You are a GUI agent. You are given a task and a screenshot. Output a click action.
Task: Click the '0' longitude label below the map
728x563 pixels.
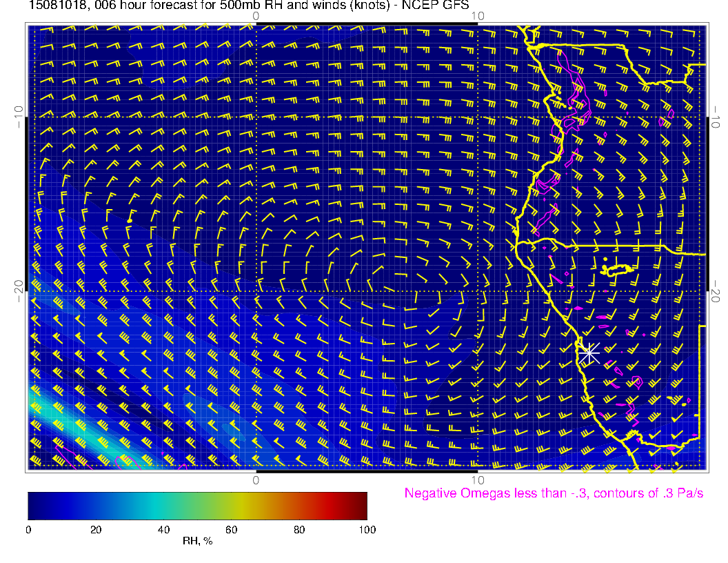point(256,480)
